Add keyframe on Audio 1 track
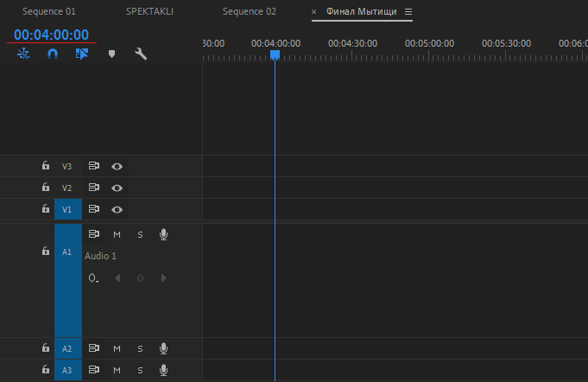Image resolution: width=588 pixels, height=382 pixels. [141, 277]
